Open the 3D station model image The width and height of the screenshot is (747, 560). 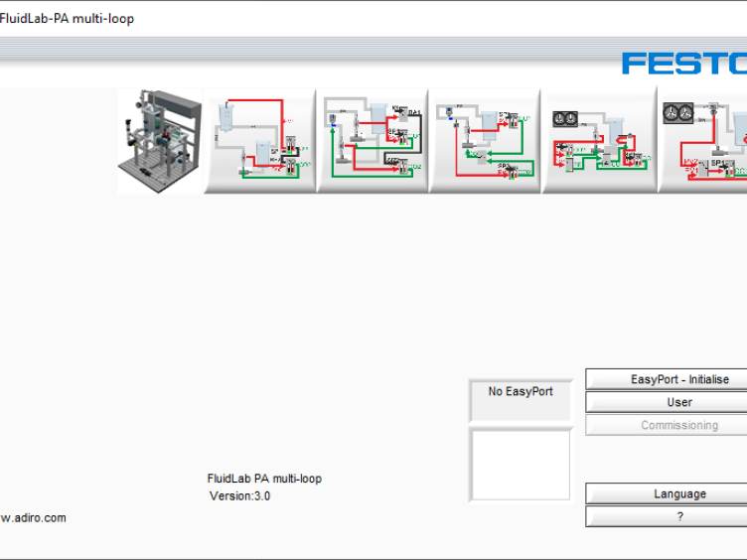click(x=160, y=141)
